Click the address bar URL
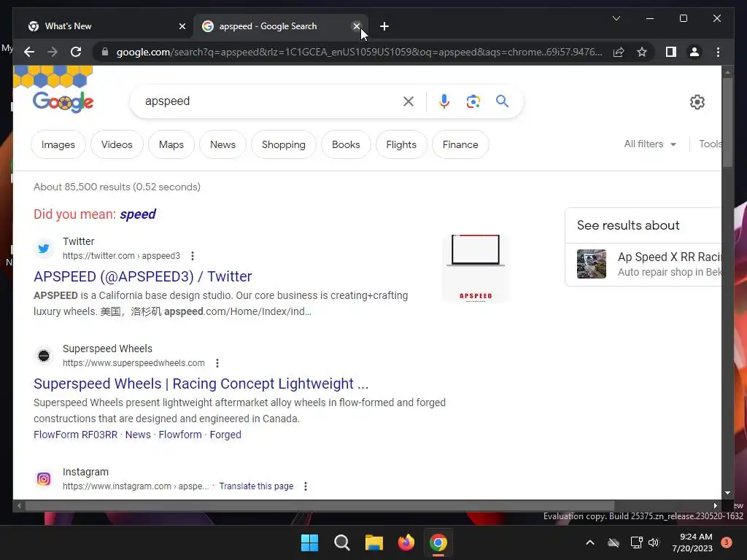This screenshot has height=560, width=747. click(359, 52)
